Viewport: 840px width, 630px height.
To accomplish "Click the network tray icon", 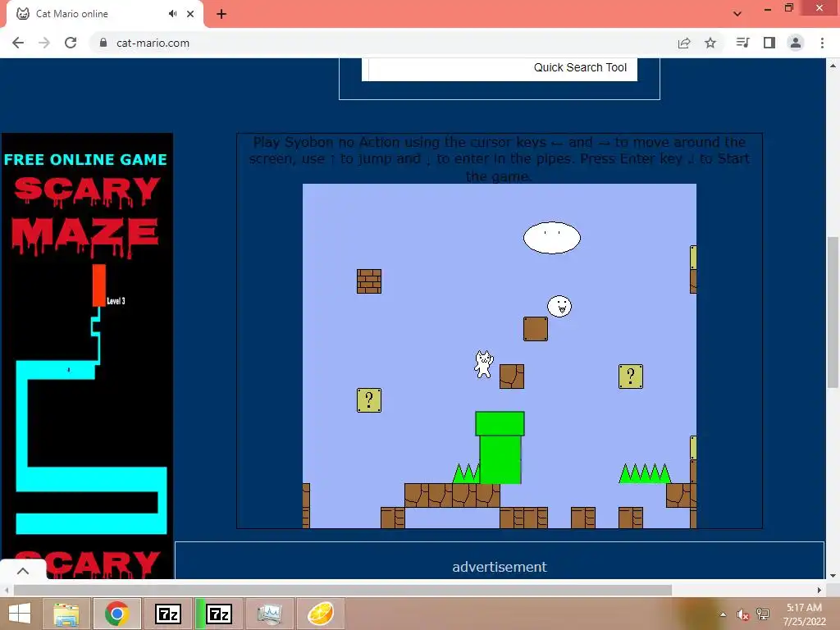I will (763, 614).
